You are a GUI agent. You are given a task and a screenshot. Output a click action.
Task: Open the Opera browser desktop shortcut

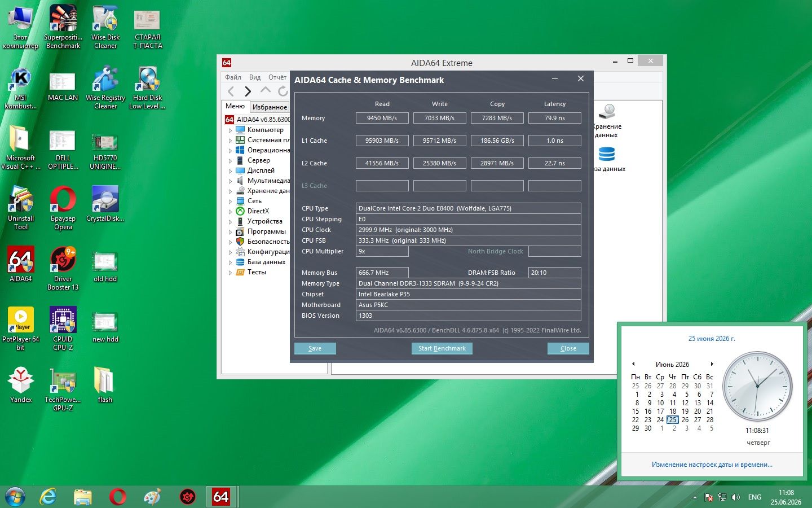(x=63, y=208)
